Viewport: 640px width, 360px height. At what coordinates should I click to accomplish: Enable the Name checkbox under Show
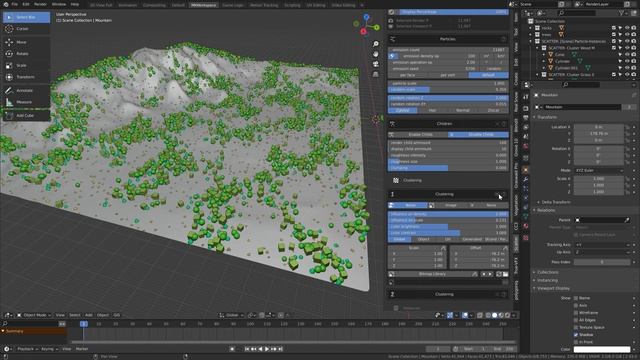[x=576, y=298]
